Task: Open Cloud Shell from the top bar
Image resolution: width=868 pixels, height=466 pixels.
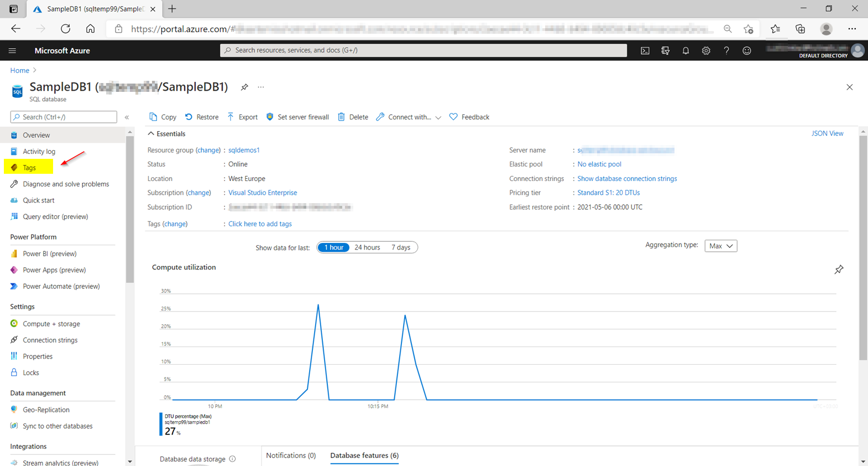Action: (645, 50)
